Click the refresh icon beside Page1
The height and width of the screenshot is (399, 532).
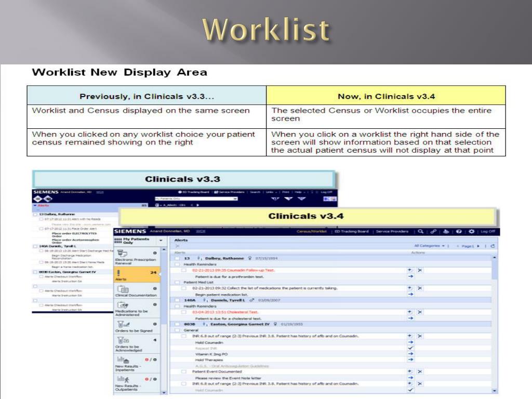click(493, 246)
